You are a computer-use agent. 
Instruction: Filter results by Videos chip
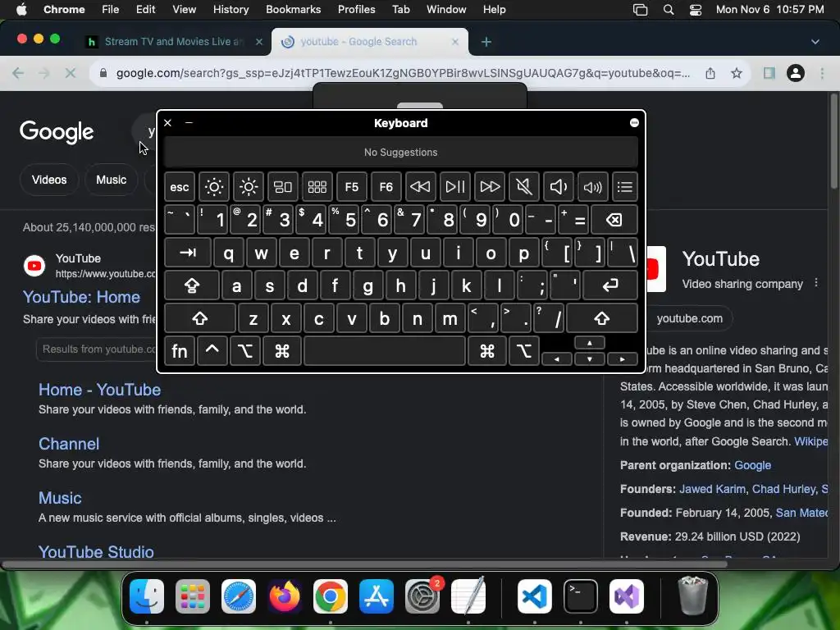[x=49, y=180]
